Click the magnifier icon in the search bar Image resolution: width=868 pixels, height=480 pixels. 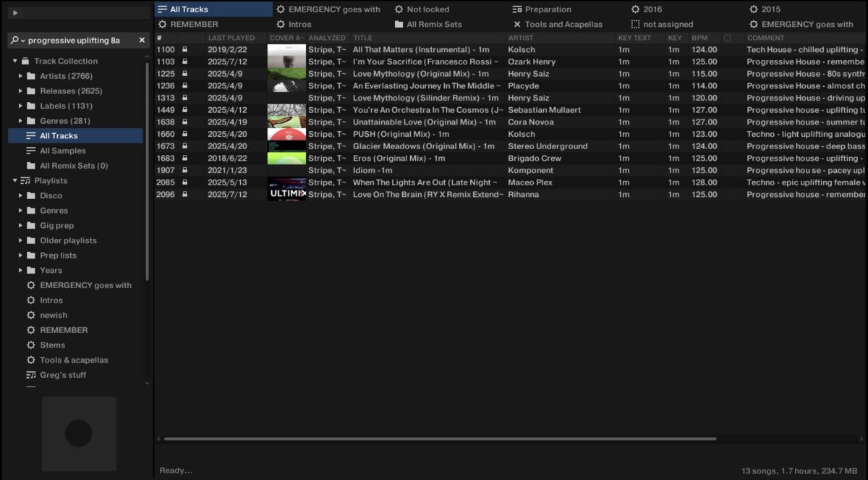(x=14, y=40)
